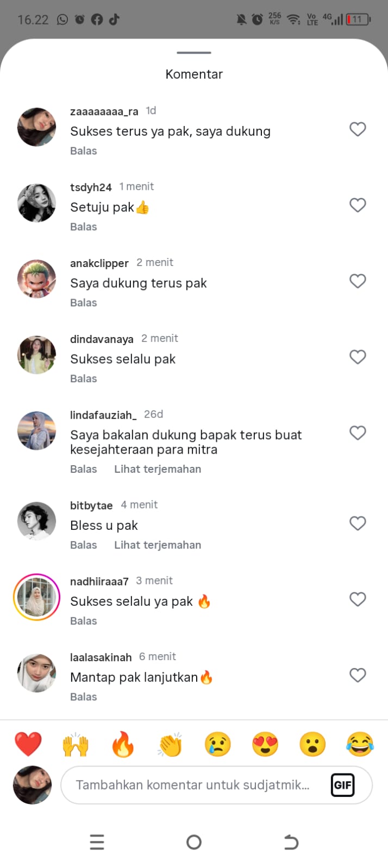The height and width of the screenshot is (868, 388).
Task: Reply to laalasakinah's comment via Balas
Action: pyautogui.click(x=84, y=697)
